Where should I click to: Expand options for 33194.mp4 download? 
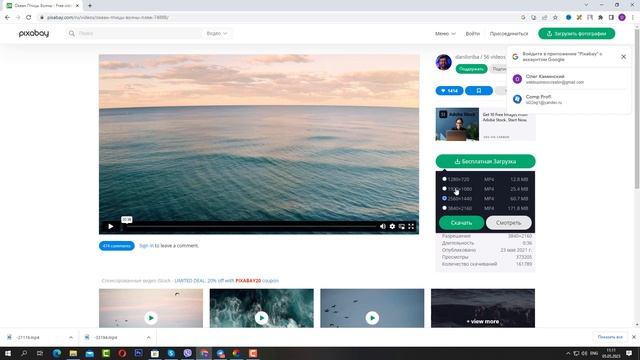point(148,338)
